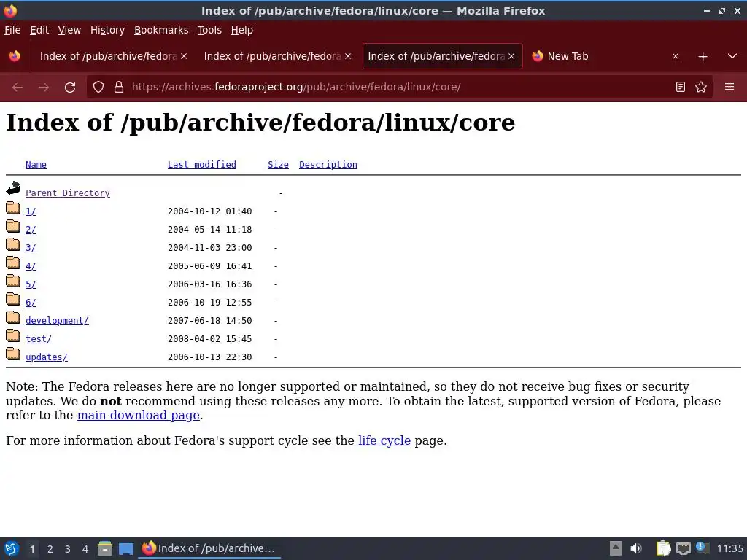This screenshot has width=747, height=560.
Task: Close the first Index of tab
Action: pyautogui.click(x=184, y=56)
